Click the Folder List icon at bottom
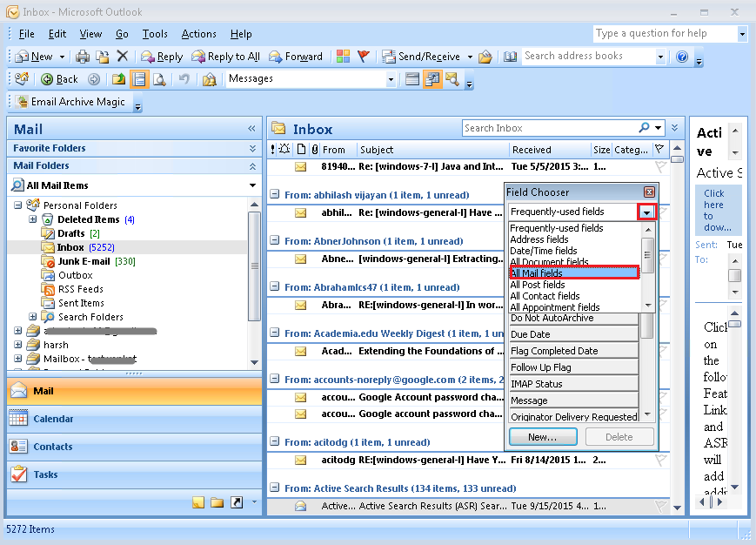The width and height of the screenshot is (756, 545). tap(217, 502)
